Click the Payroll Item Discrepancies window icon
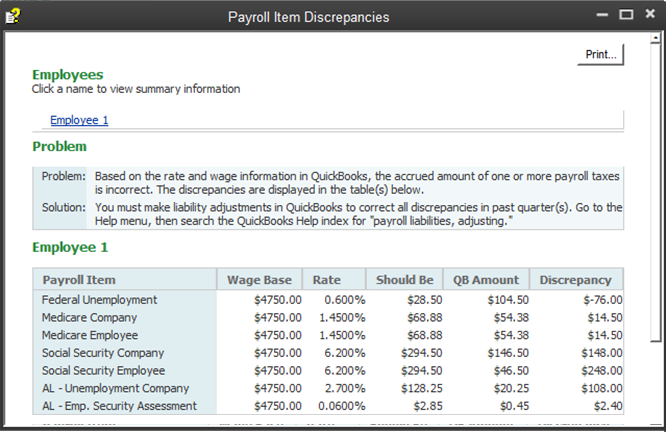Viewport: 666px width, 432px height. click(x=12, y=17)
